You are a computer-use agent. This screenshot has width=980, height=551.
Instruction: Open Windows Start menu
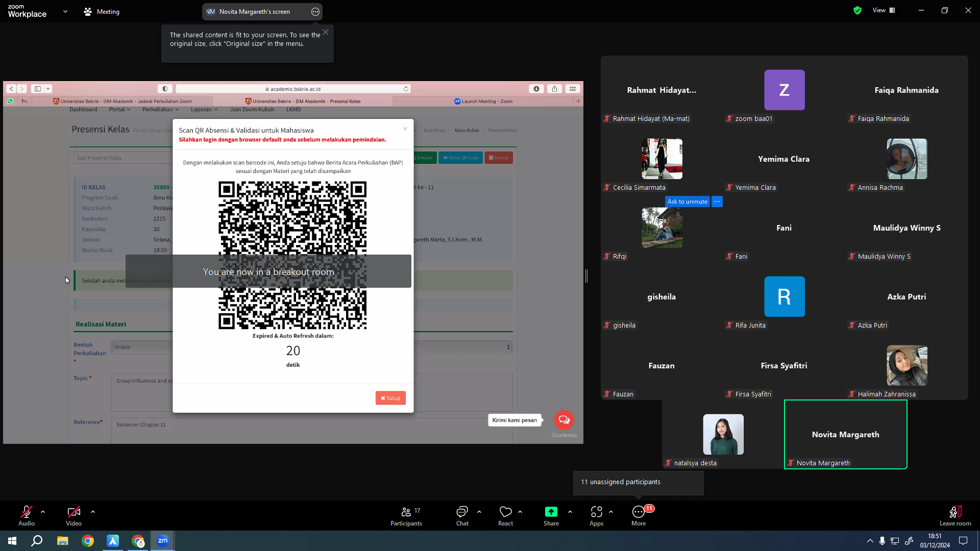(x=12, y=541)
